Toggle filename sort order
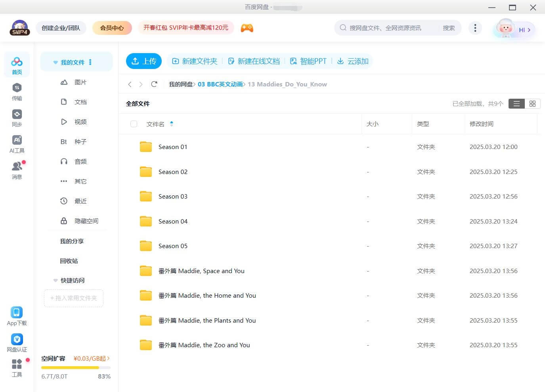The image size is (545, 392). coord(172,124)
